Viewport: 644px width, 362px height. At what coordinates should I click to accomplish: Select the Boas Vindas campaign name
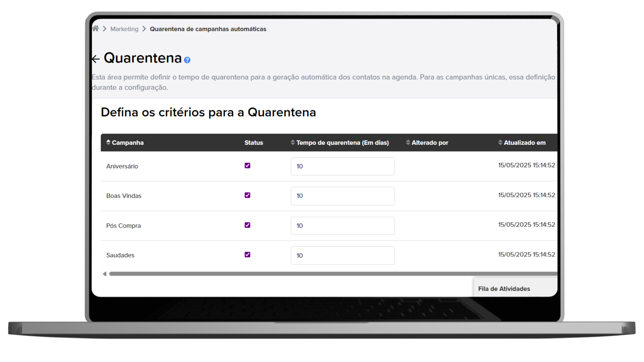(124, 196)
